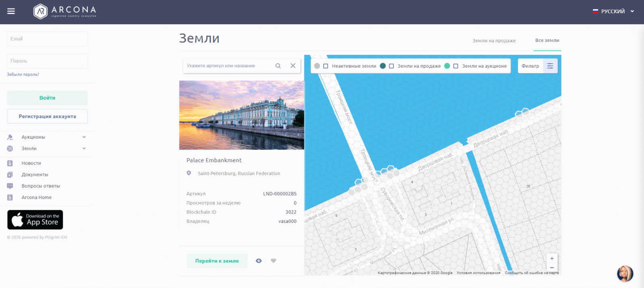Toggle the Неактивные земли checkbox
644x288 pixels.
(326, 66)
